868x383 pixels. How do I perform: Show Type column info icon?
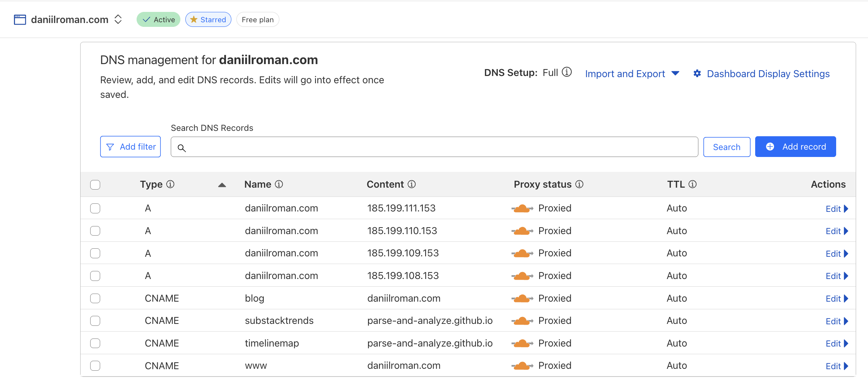point(170,184)
